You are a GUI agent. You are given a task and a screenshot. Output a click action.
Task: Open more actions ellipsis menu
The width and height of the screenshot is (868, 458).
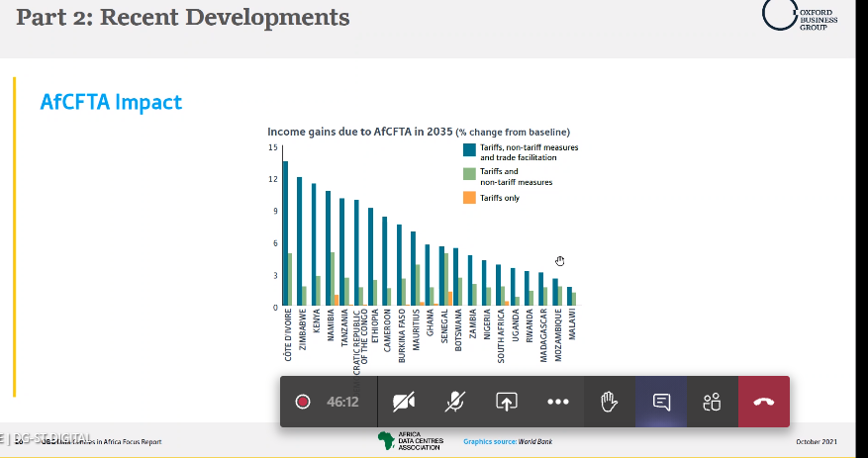557,403
